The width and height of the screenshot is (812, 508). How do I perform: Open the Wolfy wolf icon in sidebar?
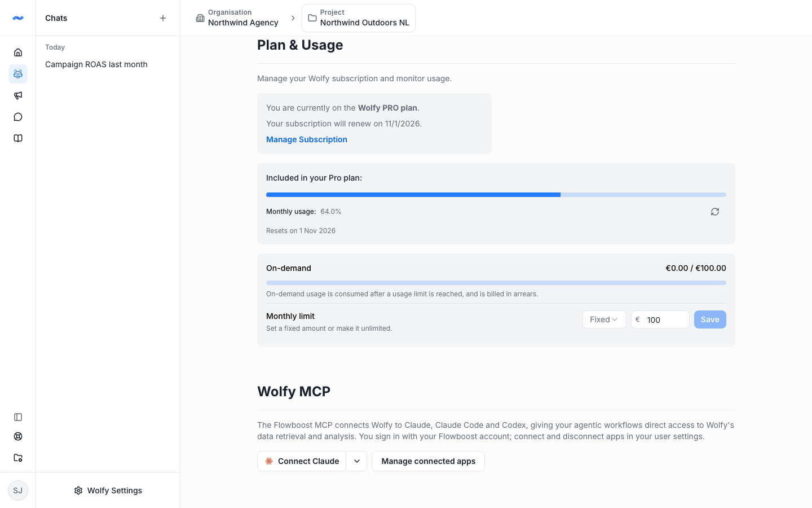pyautogui.click(x=18, y=74)
